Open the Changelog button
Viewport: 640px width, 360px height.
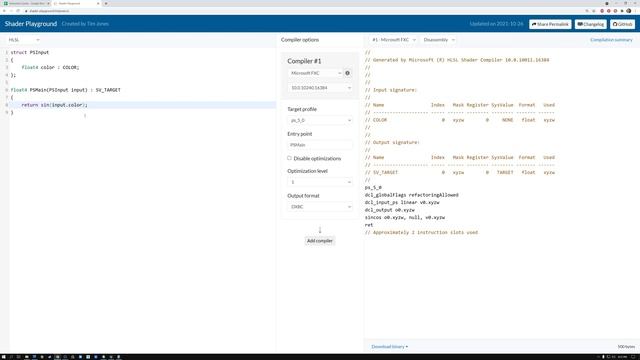point(591,24)
